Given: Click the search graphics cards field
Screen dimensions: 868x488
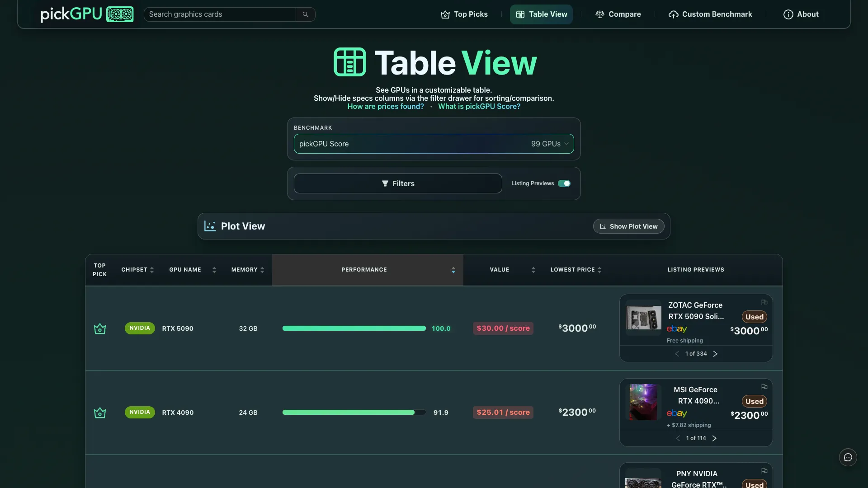Looking at the screenshot, I should 220,14.
